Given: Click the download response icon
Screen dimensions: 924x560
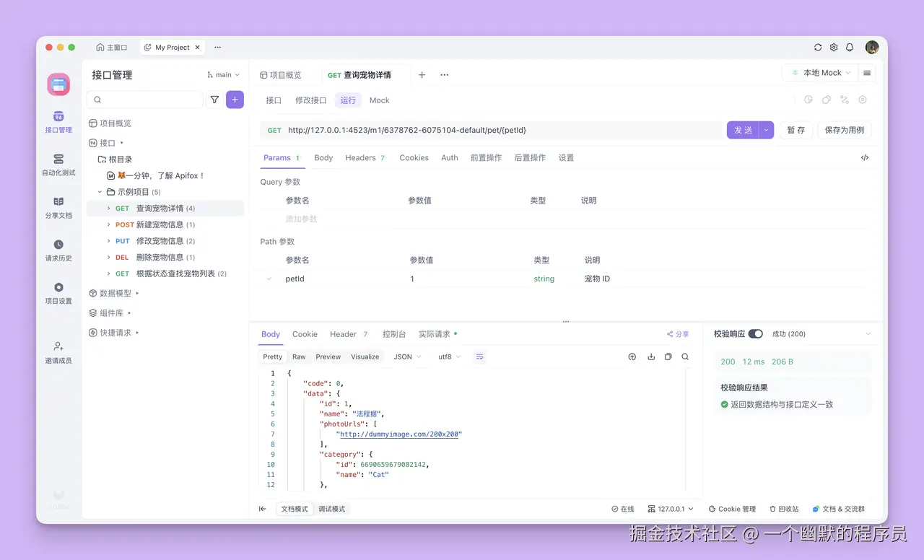Looking at the screenshot, I should [x=650, y=356].
